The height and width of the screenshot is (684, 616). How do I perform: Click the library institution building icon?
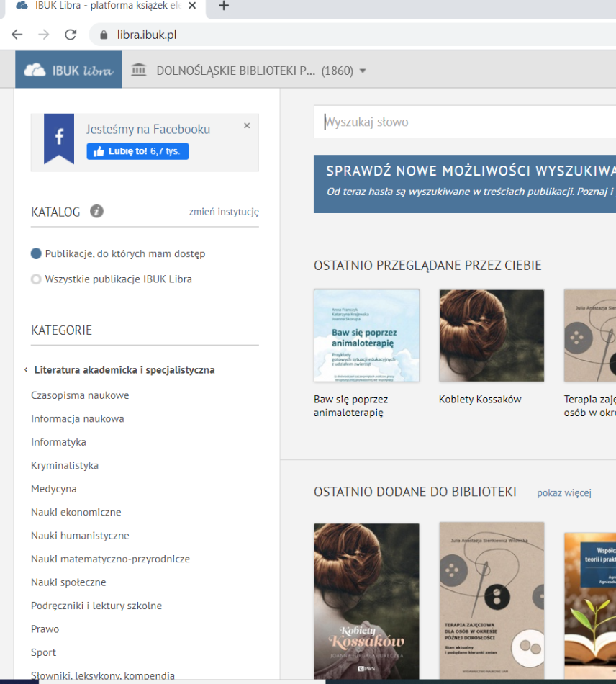(139, 69)
